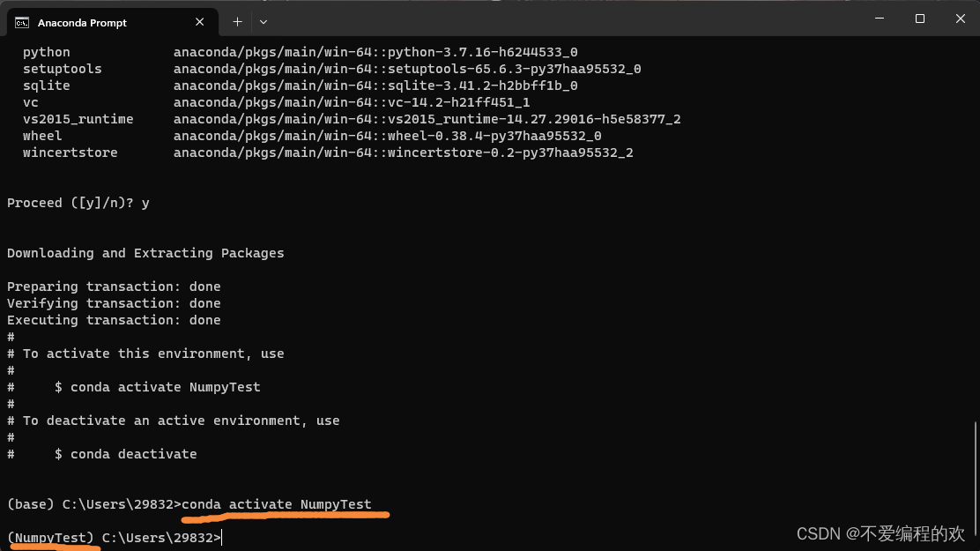Click the setuptools-65.6.3 package line
This screenshot has width=980, height=551.
[x=332, y=69]
